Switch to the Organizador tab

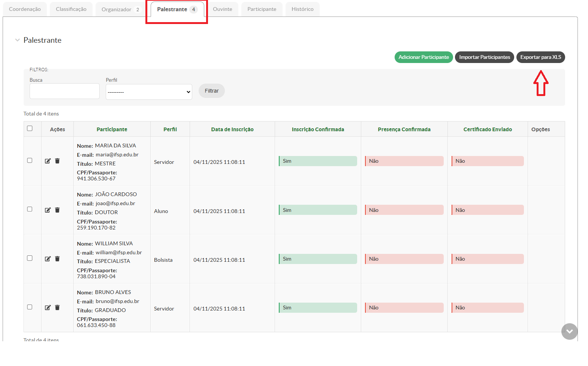(x=120, y=9)
